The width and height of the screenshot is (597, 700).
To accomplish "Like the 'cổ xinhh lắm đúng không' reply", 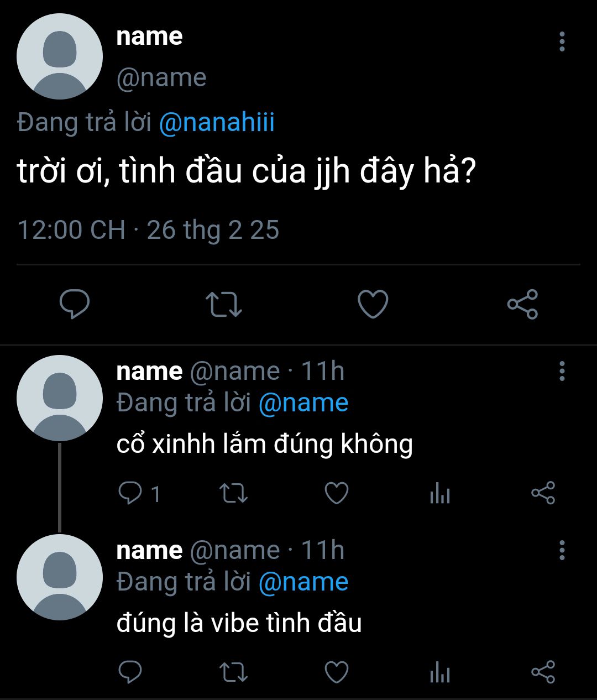I will pos(336,493).
